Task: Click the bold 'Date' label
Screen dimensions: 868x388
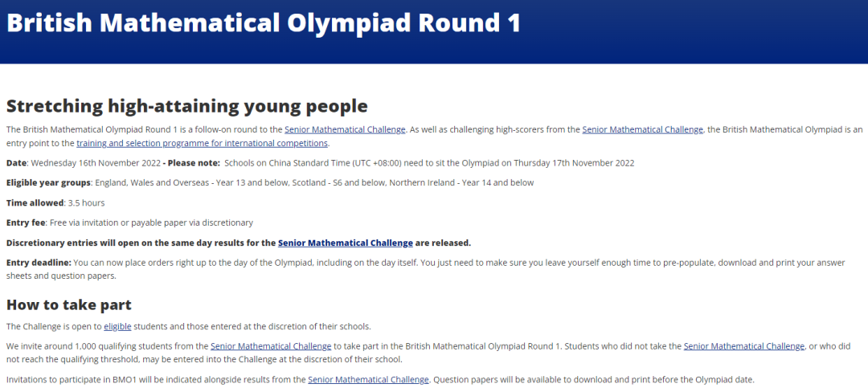Action: coord(16,163)
